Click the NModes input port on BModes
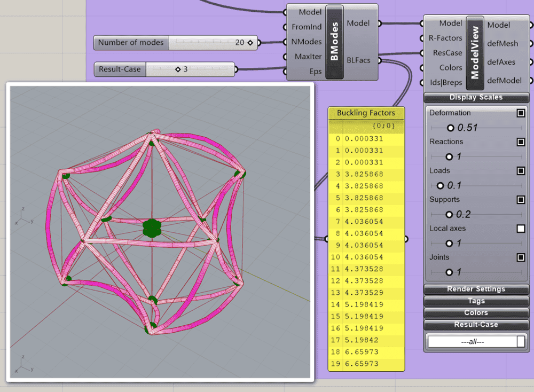 (x=285, y=42)
